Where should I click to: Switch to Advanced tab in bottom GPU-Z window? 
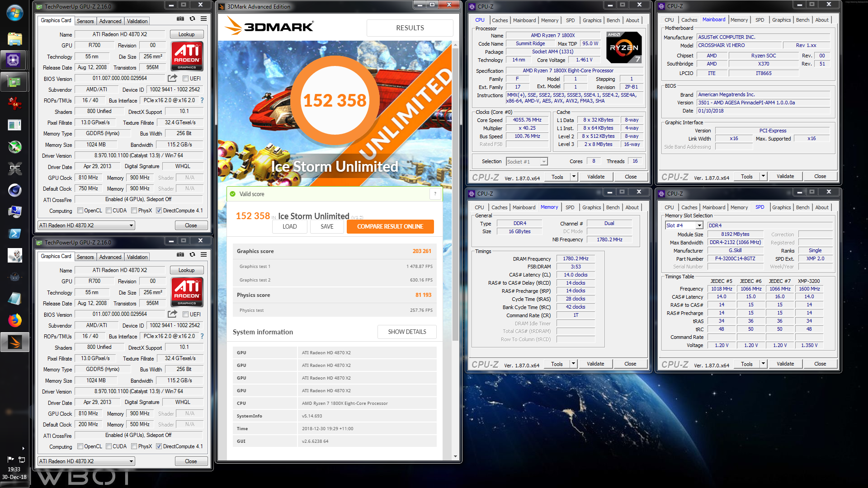coord(110,257)
